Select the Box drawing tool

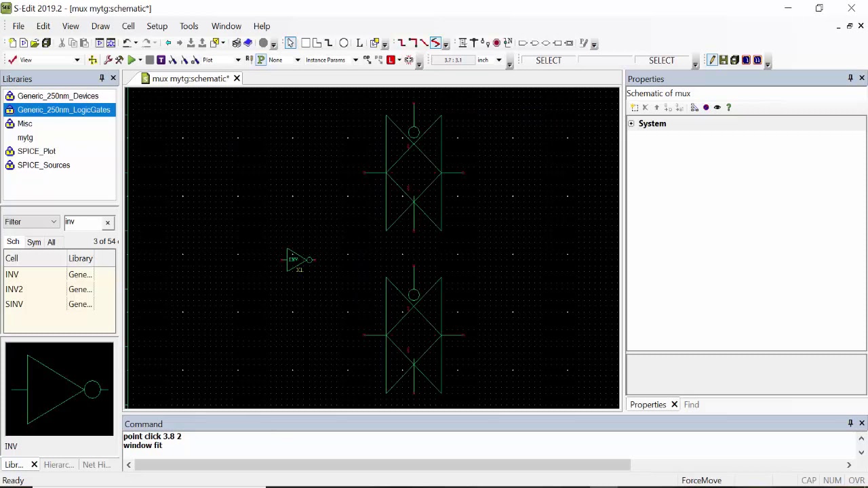pyautogui.click(x=306, y=43)
